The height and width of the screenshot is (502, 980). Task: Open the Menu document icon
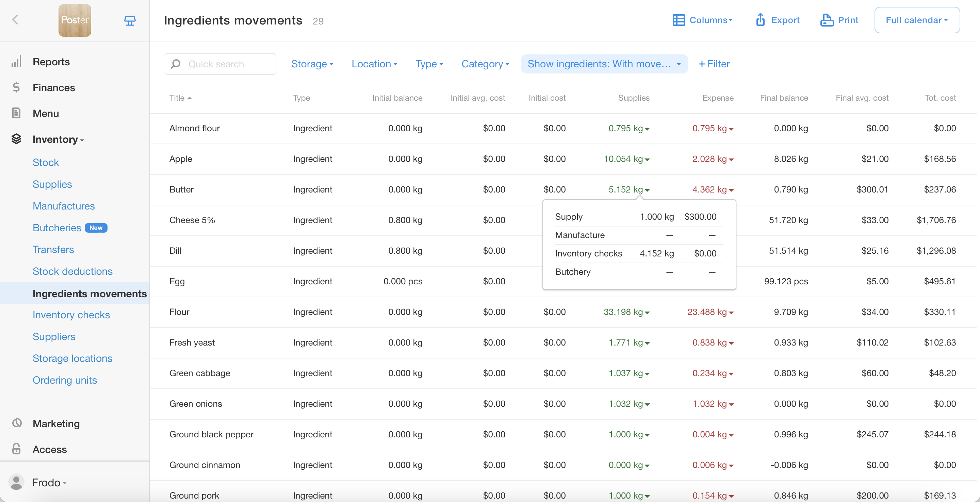[16, 113]
